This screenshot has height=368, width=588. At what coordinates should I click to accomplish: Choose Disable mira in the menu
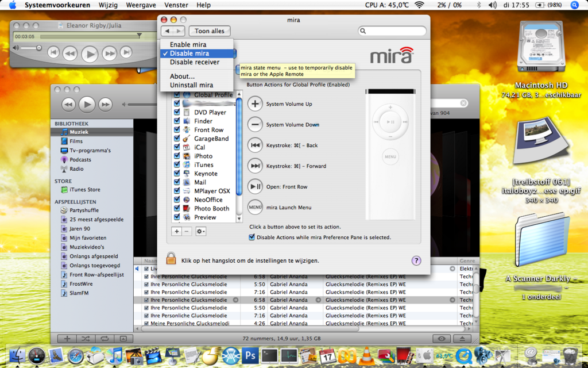(196, 53)
